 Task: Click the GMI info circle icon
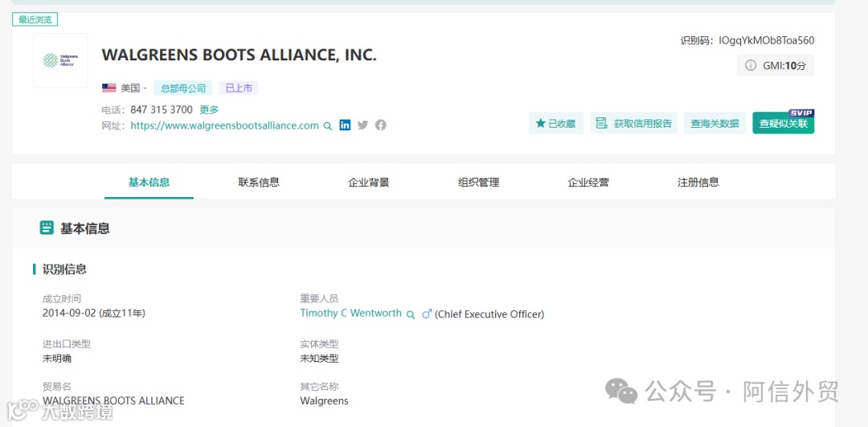751,65
